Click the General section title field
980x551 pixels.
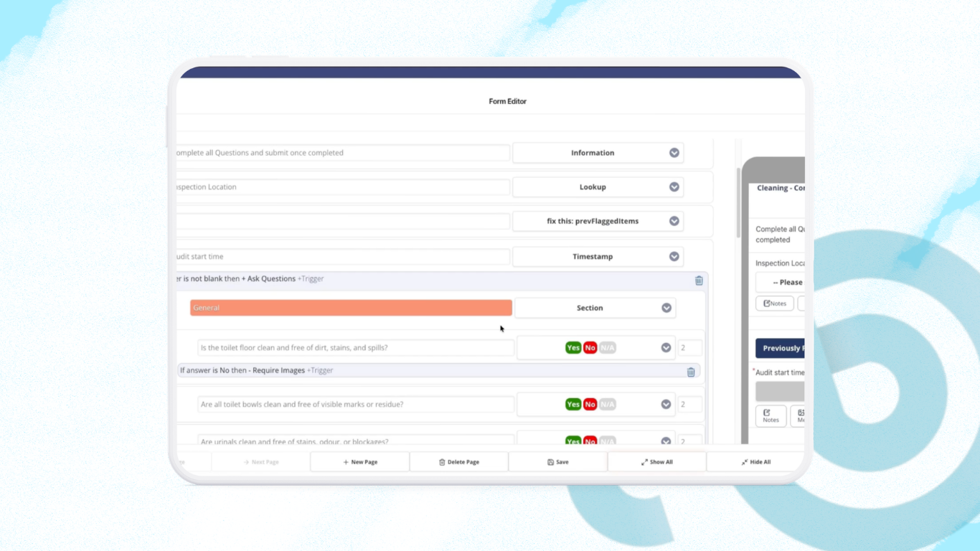coord(351,308)
